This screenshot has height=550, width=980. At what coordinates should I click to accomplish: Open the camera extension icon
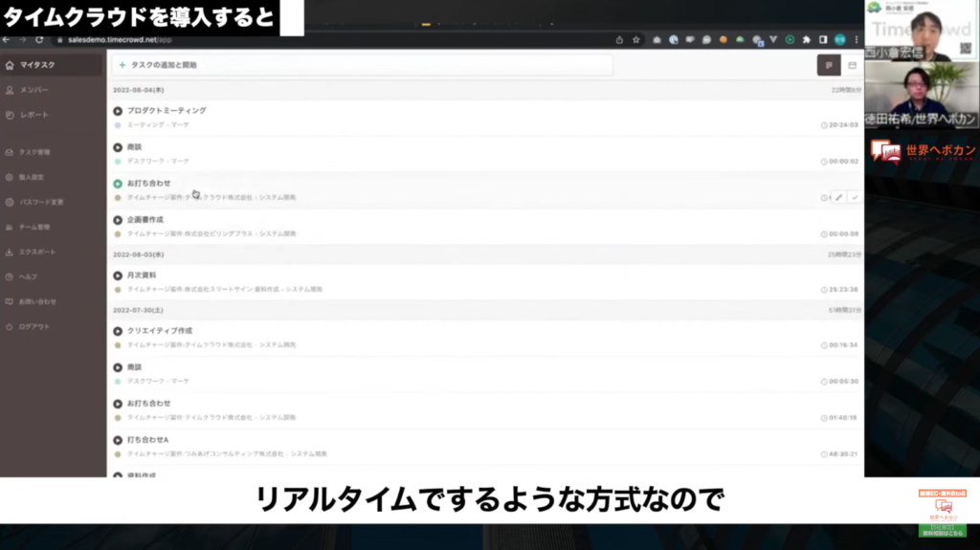tap(657, 39)
